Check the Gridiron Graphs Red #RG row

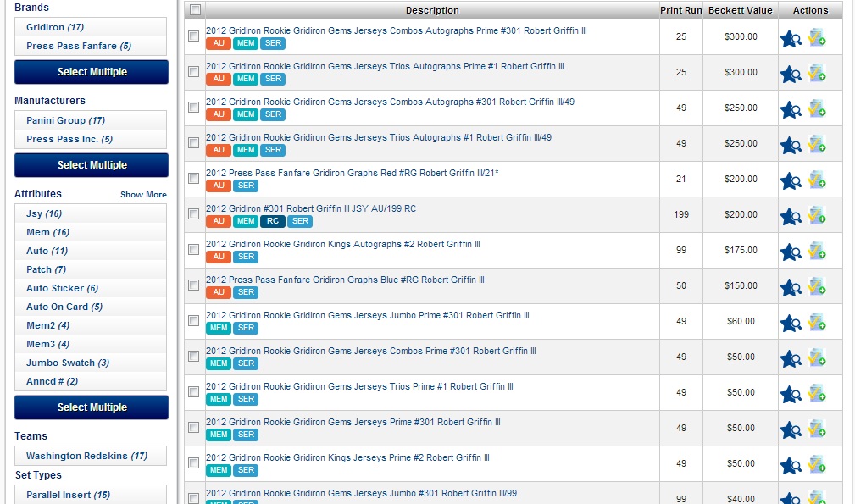193,178
